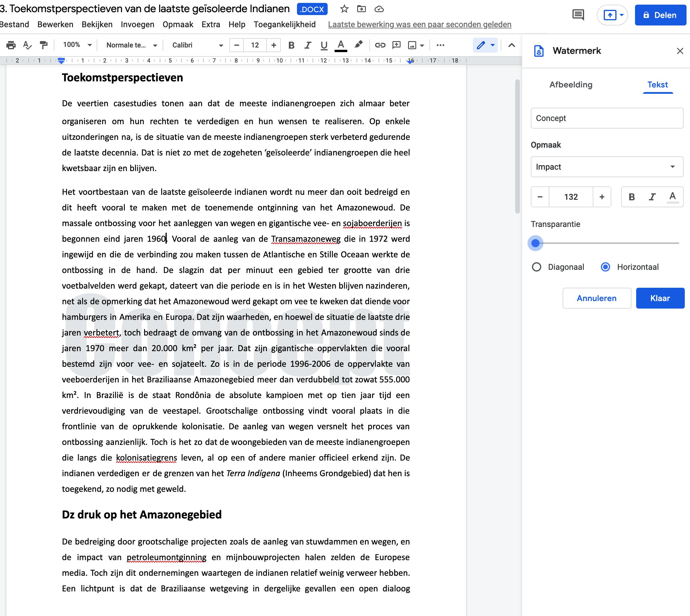Open comment history speech bubble icon

[x=578, y=15]
